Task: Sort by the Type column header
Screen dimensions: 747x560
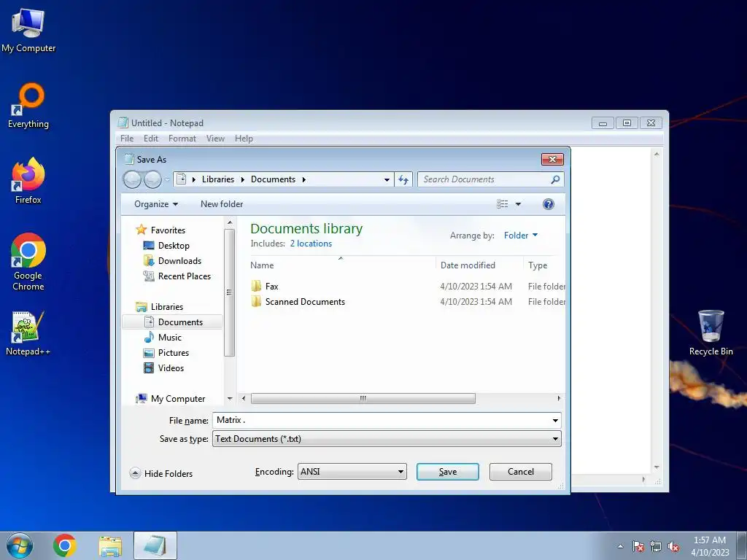Action: (x=544, y=265)
